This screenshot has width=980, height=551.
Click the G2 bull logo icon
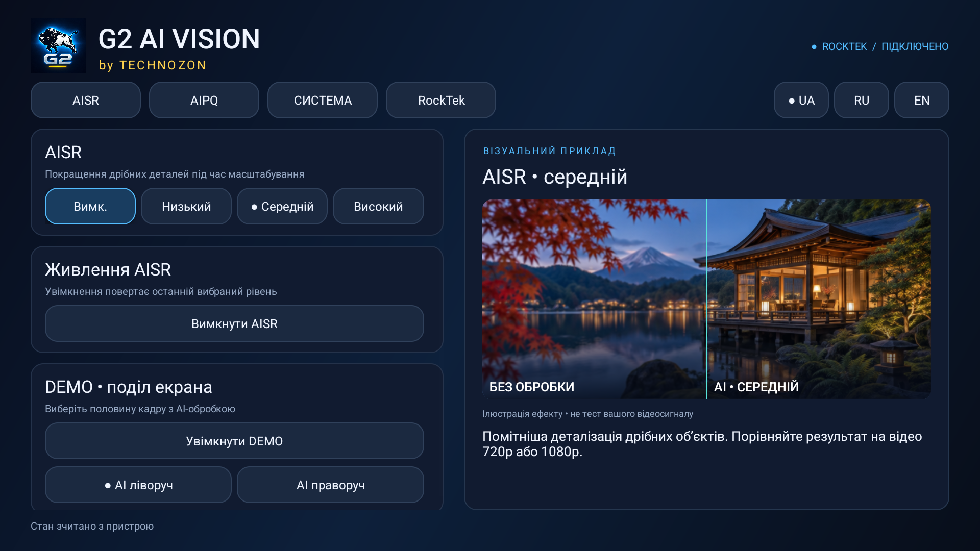pos(58,46)
